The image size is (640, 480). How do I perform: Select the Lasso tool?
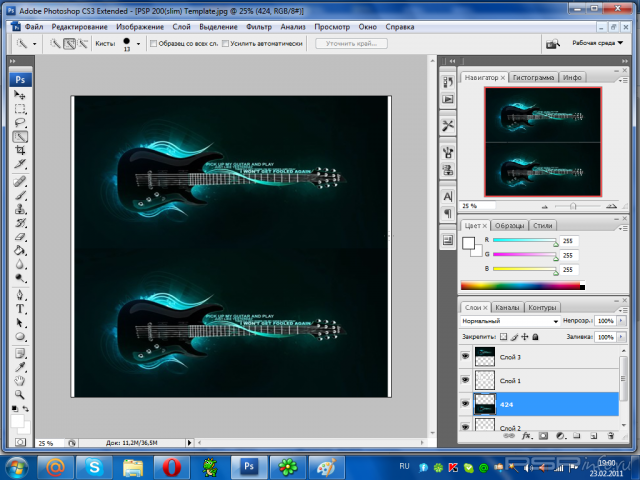[20, 122]
